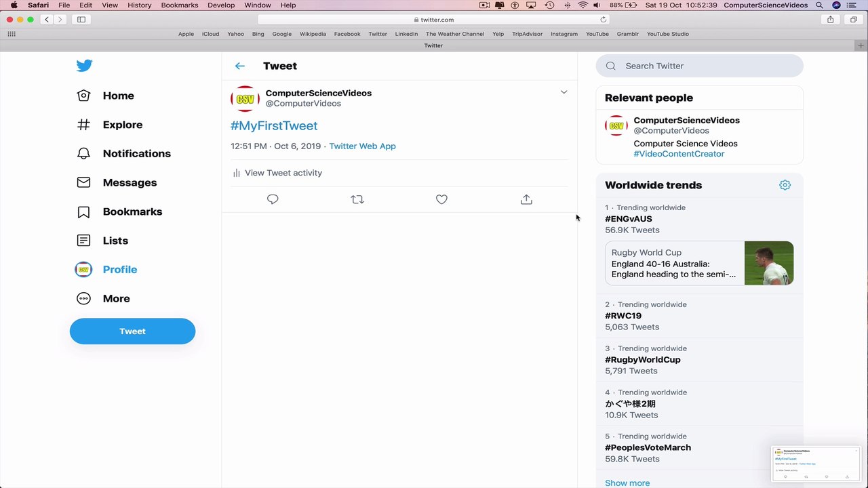The width and height of the screenshot is (868, 488).
Task: Click the Twitter bird logo
Action: (84, 66)
